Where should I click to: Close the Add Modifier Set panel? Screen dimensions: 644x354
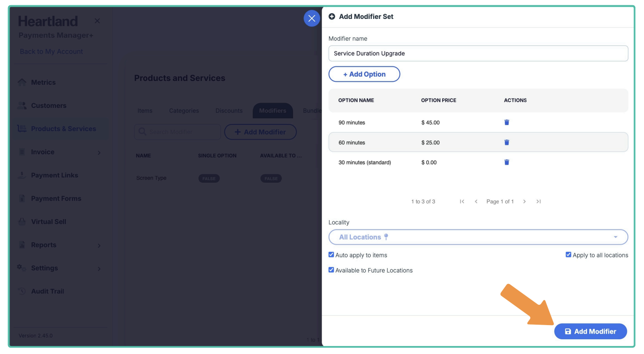coord(312,18)
